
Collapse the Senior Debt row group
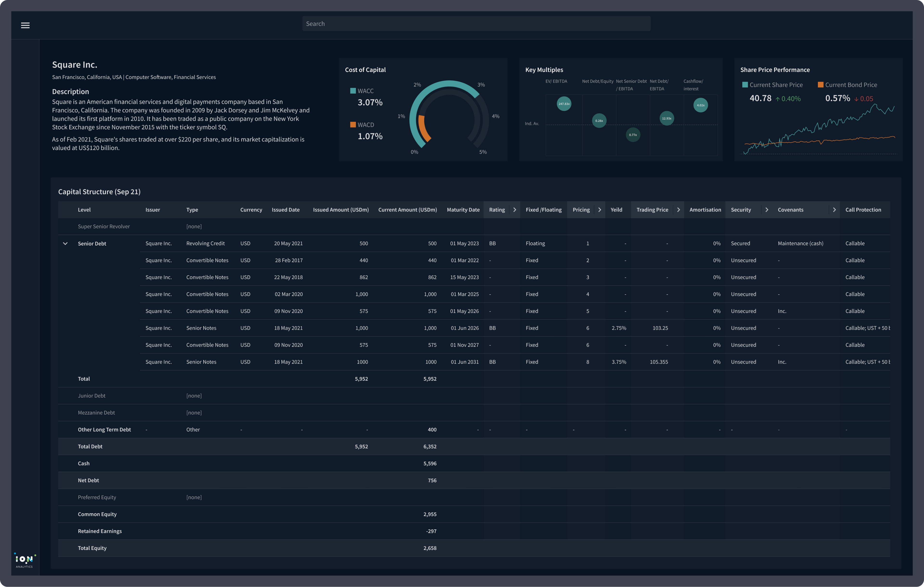[x=65, y=243]
